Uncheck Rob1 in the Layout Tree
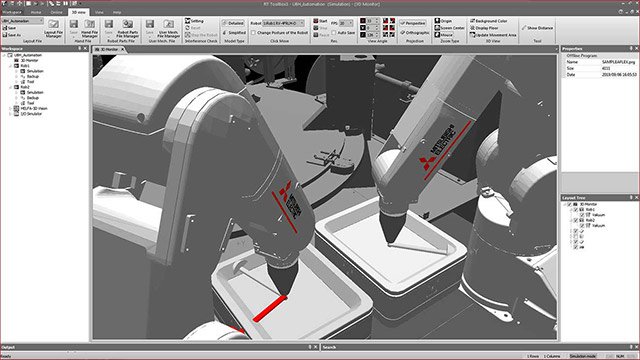Image resolution: width=640 pixels, height=360 pixels. tap(576, 209)
